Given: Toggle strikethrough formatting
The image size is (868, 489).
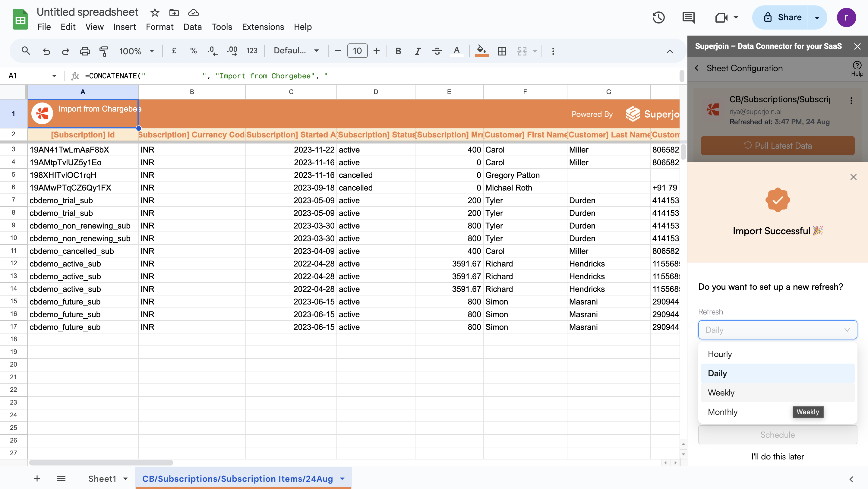Looking at the screenshot, I should (437, 51).
